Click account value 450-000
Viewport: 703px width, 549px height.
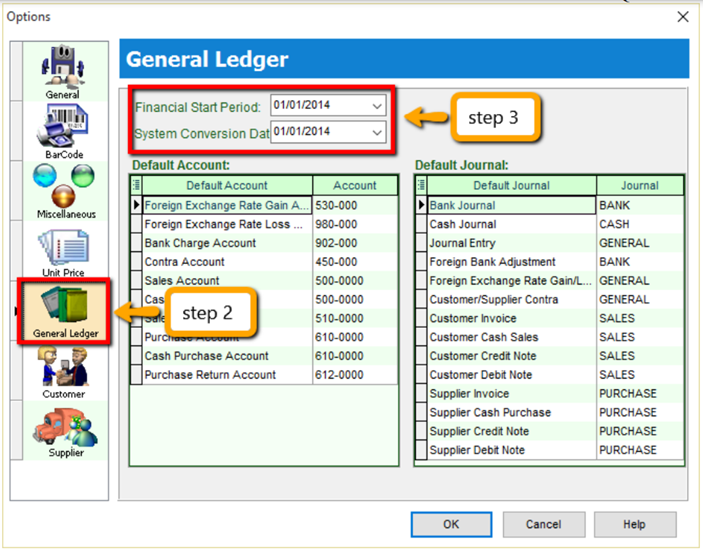point(336,262)
